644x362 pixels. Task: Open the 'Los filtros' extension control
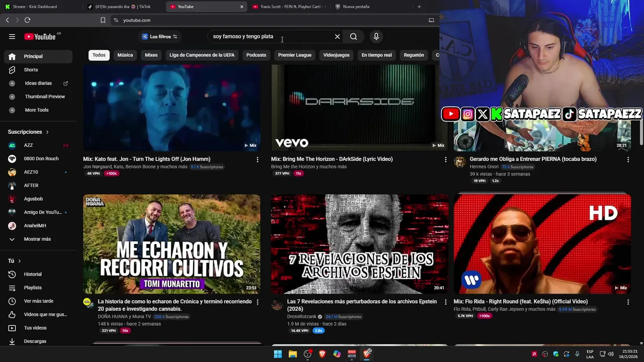click(x=159, y=36)
